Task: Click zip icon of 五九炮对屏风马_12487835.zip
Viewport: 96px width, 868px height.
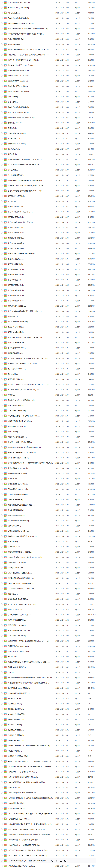Action: 5,7
